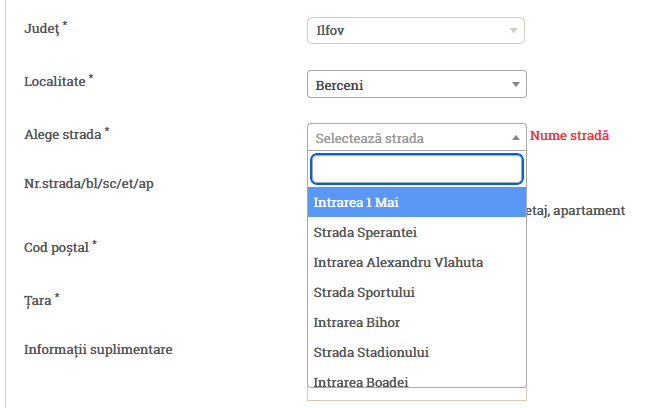
Task: Click the Nr.strada/bl/sc/et/ap label
Action: [88, 185]
